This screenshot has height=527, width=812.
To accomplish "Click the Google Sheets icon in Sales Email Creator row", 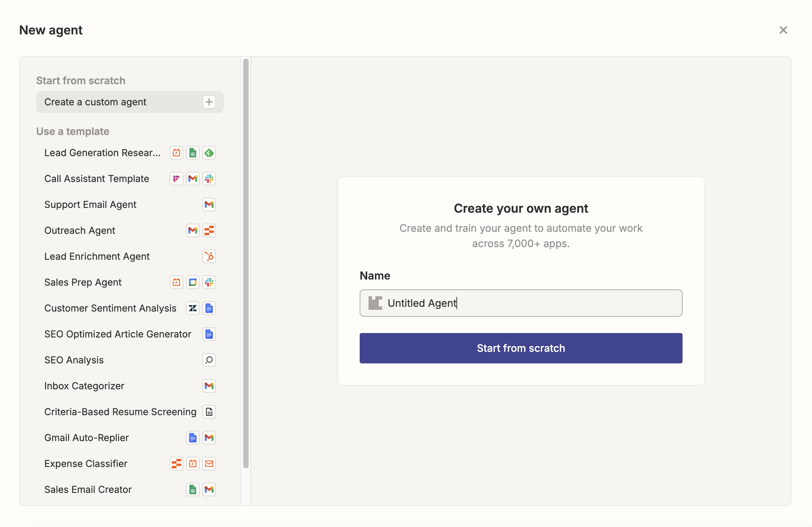I will coord(192,490).
